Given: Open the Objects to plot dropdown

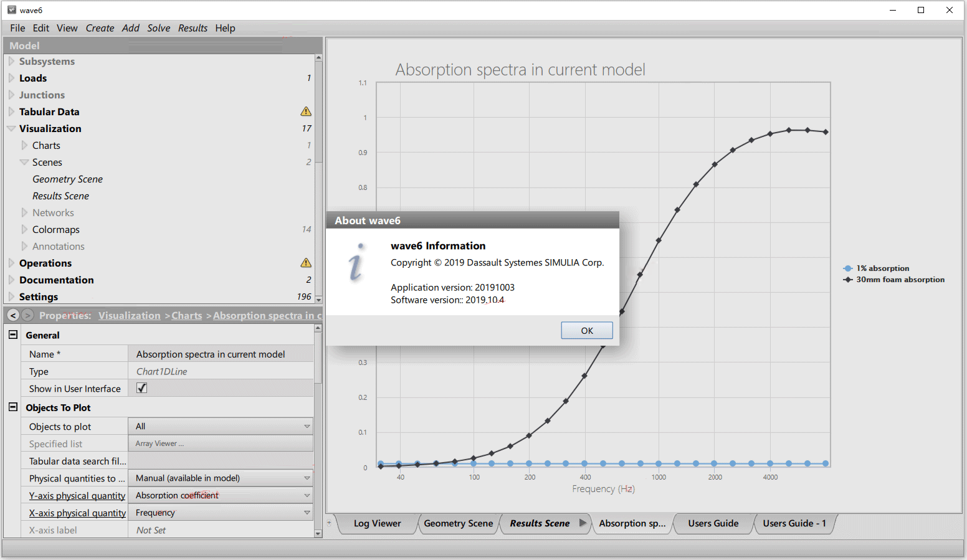Looking at the screenshot, I should (x=307, y=427).
